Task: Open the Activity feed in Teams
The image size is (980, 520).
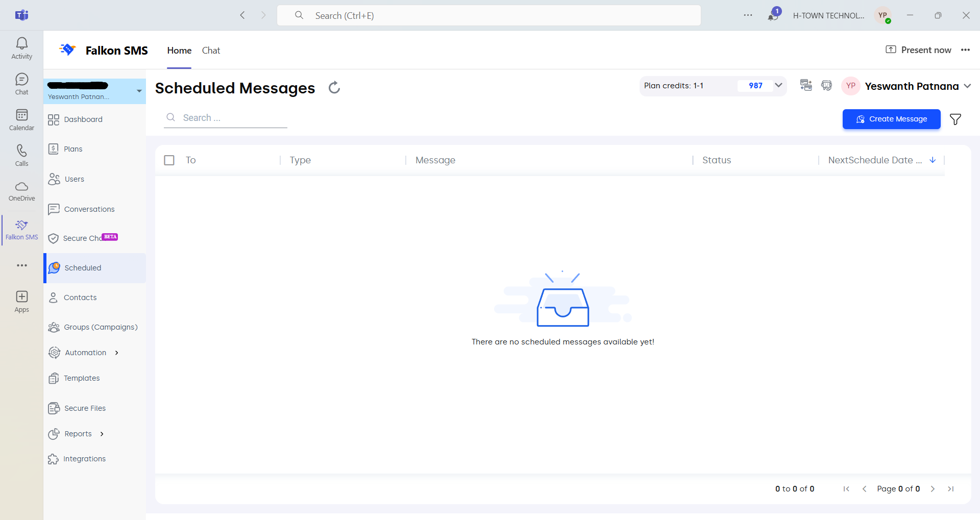Action: click(21, 48)
